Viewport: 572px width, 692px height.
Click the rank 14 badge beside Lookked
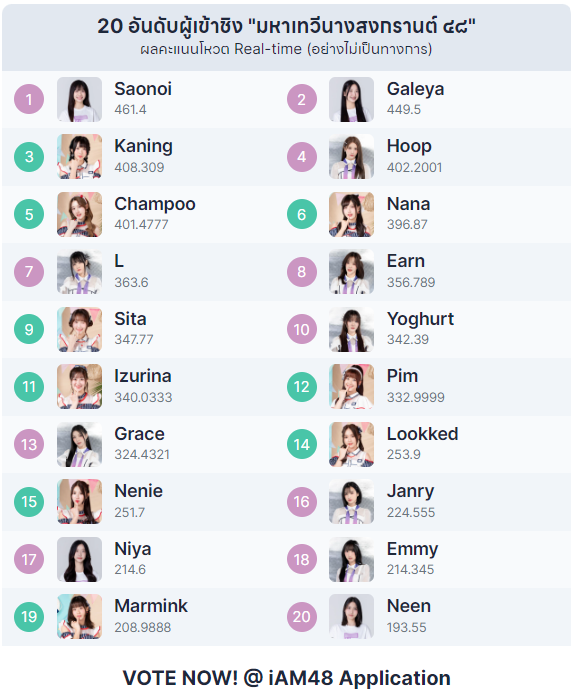tap(302, 444)
